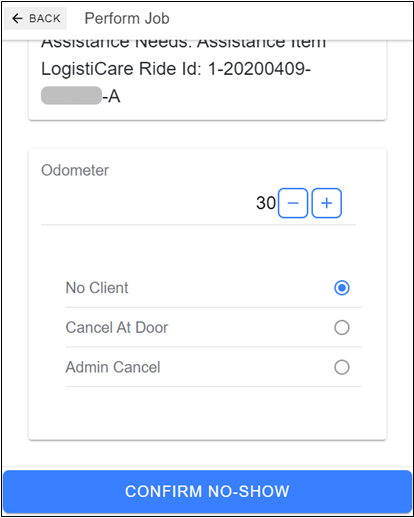Click the Perform Job page title
Screen dimensions: 414x518
(127, 18)
